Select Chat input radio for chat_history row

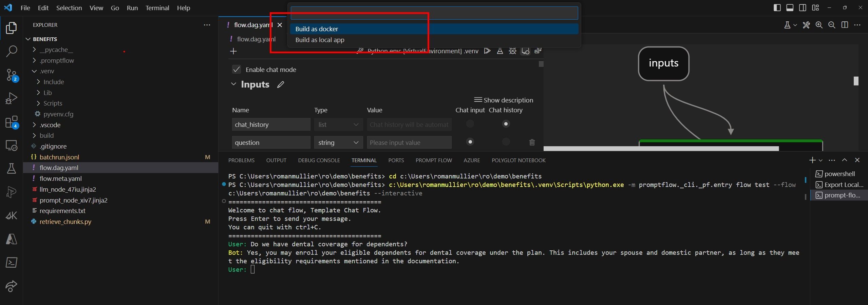pyautogui.click(x=470, y=124)
